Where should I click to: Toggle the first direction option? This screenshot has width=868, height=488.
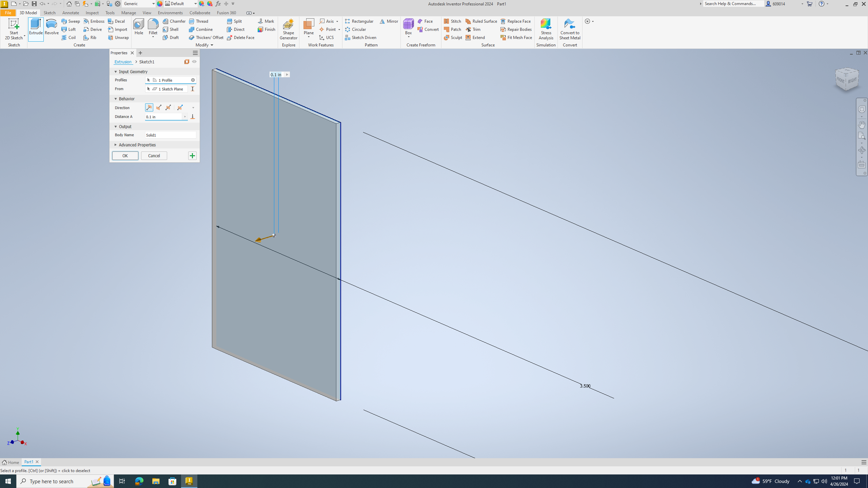[149, 107]
